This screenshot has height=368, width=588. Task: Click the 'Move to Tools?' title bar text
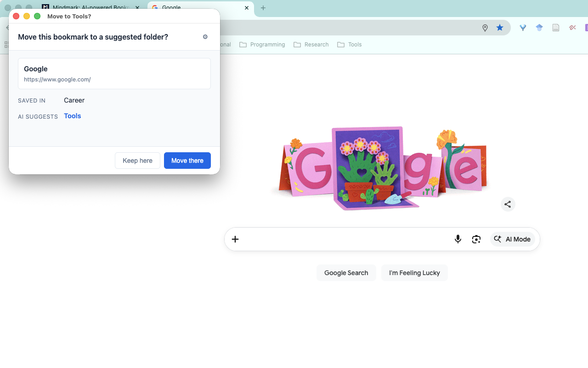[x=69, y=16]
